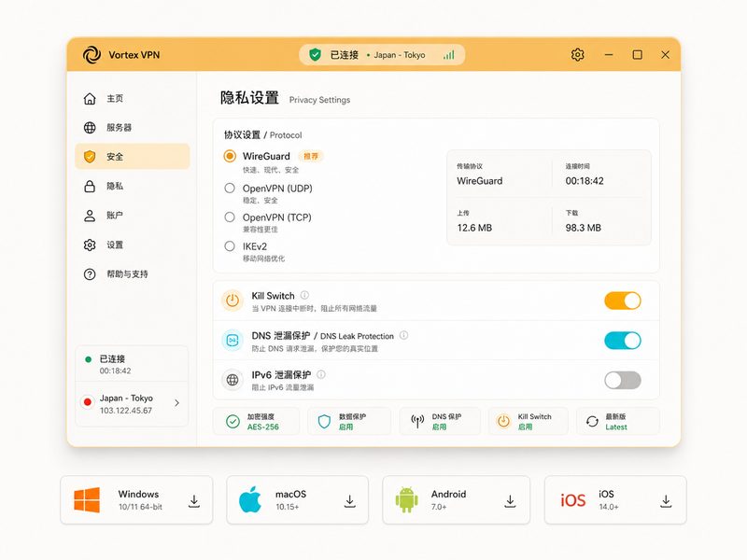
Task: Open the 设置 section
Action: tap(132, 245)
